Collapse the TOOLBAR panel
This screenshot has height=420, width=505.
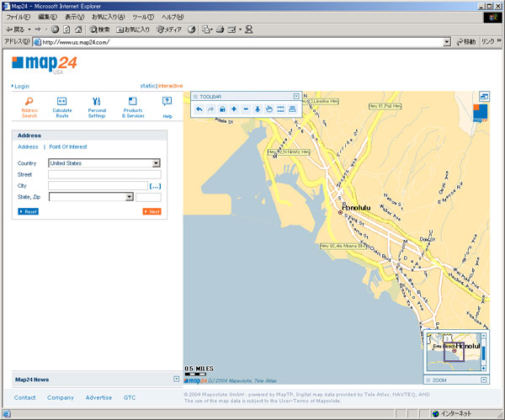[x=296, y=96]
